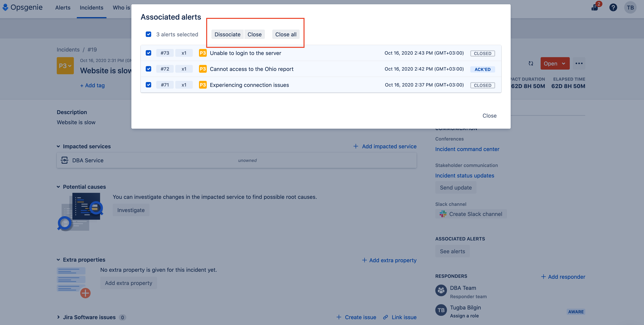Open the TB user avatar menu
The height and width of the screenshot is (325, 644).
630,8
